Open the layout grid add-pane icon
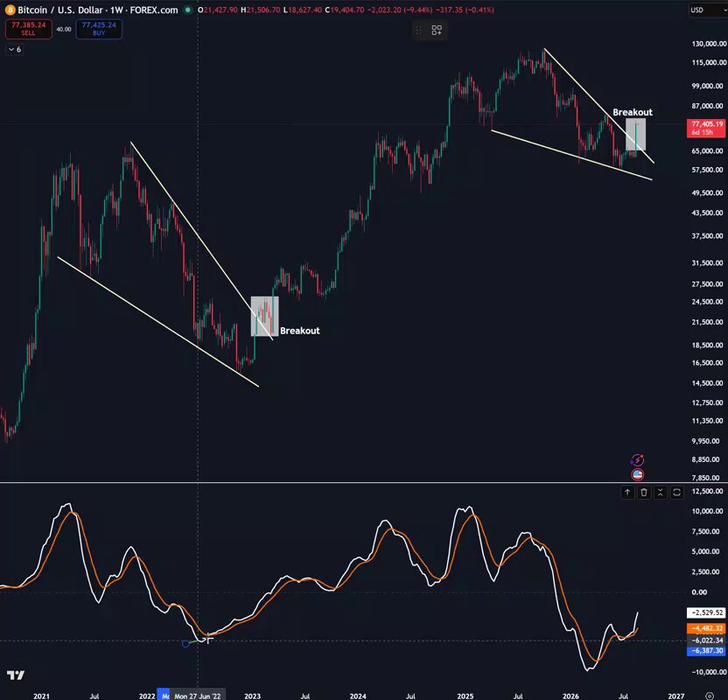 click(437, 31)
